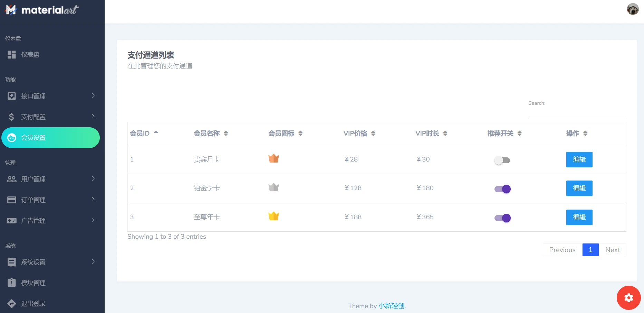
Task: Expand the 用户管理 submenu chevron
Action: [x=93, y=179]
